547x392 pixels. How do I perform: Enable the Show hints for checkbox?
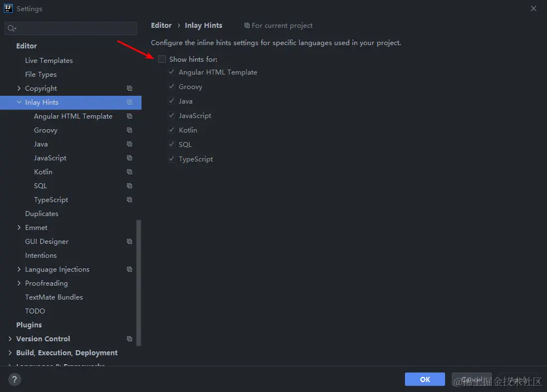pos(162,59)
